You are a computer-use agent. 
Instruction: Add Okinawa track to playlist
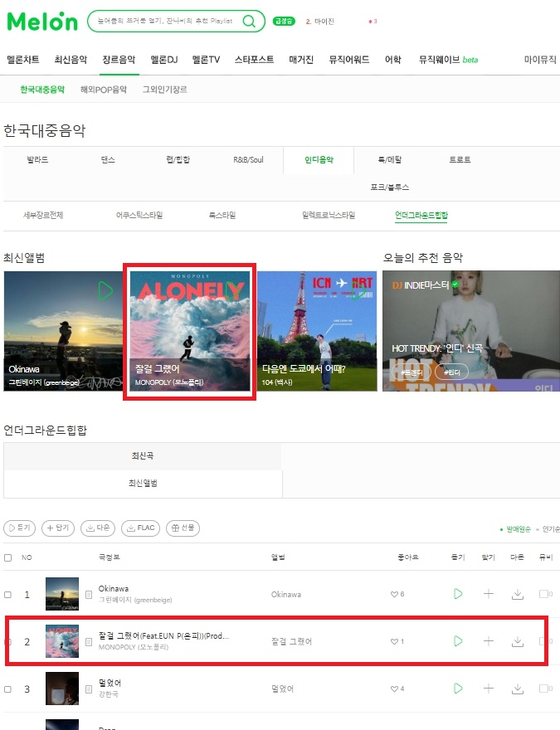click(x=489, y=594)
